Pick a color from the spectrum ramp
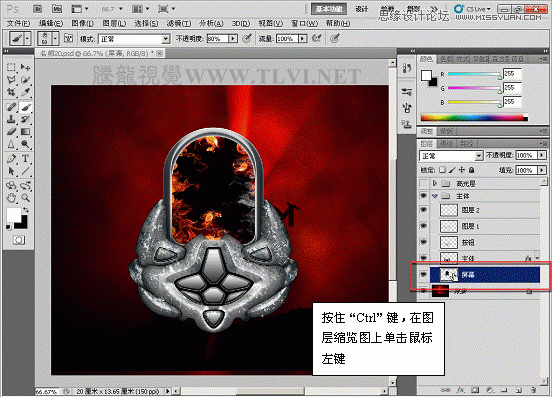Image resolution: width=552 pixels, height=397 pixels. tap(474, 118)
